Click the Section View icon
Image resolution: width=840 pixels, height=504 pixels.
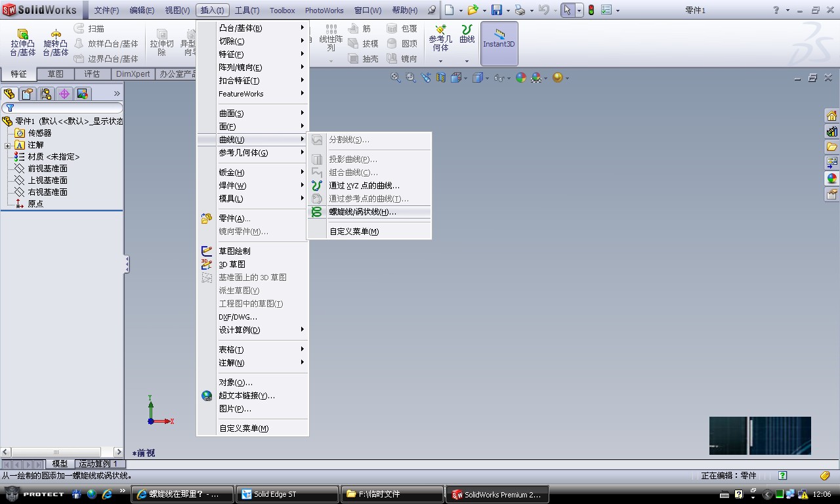441,77
